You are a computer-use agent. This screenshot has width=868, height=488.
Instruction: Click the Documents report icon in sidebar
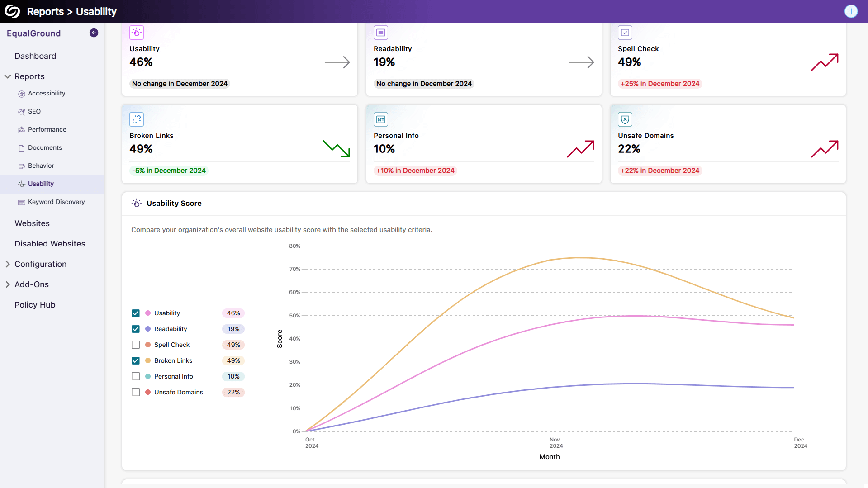click(x=21, y=148)
